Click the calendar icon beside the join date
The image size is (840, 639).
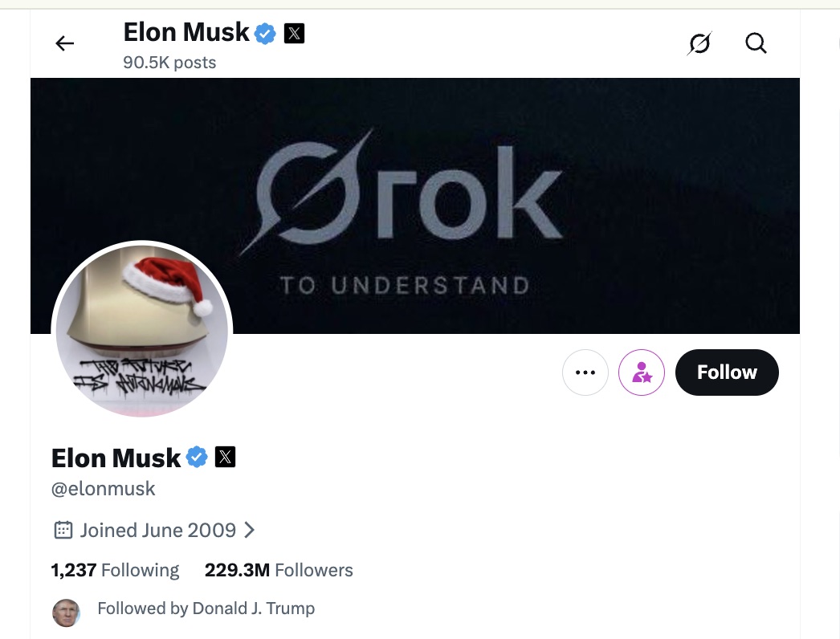tap(63, 530)
